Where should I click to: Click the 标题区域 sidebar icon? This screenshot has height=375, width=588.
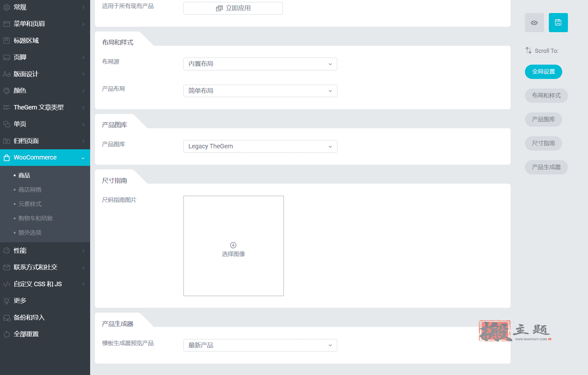[7, 40]
